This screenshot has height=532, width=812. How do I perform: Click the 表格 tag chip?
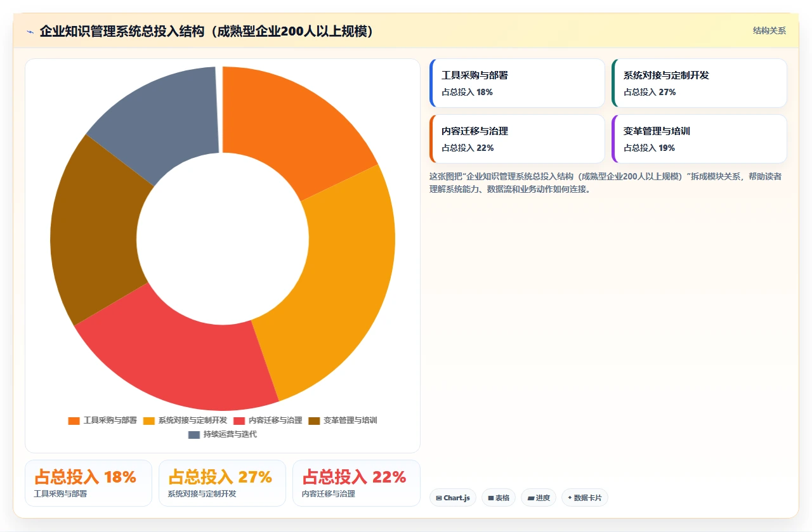coord(499,498)
